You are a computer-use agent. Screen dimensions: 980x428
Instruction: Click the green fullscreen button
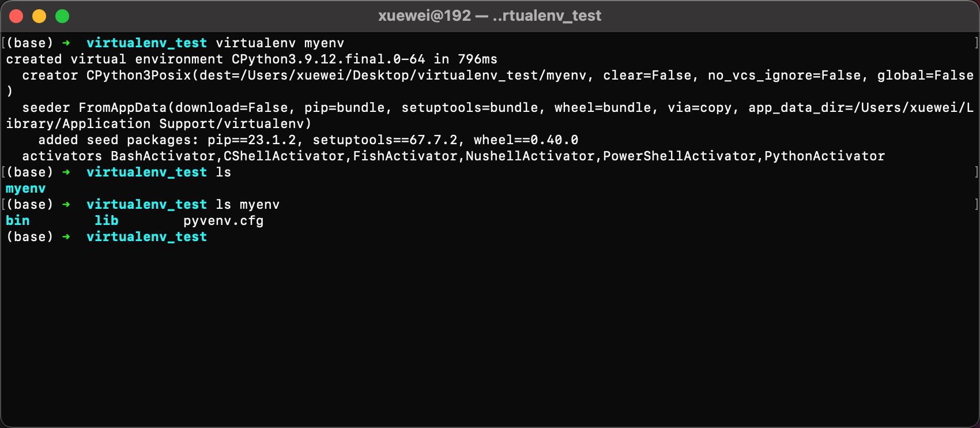pyautogui.click(x=61, y=16)
